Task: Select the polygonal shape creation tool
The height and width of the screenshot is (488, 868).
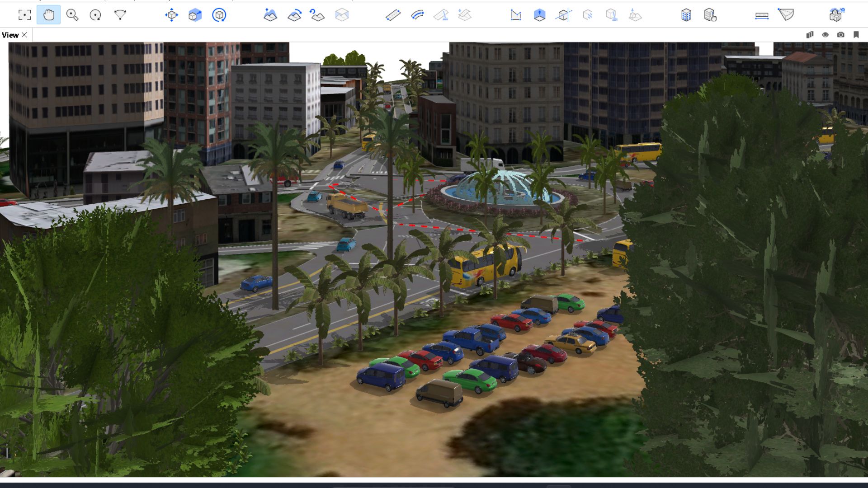Action: (516, 15)
